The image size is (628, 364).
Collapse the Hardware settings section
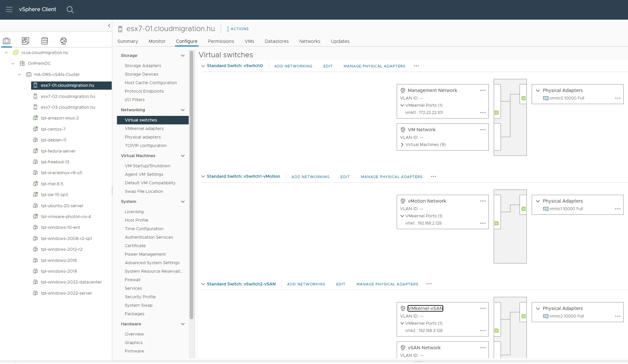(x=183, y=324)
